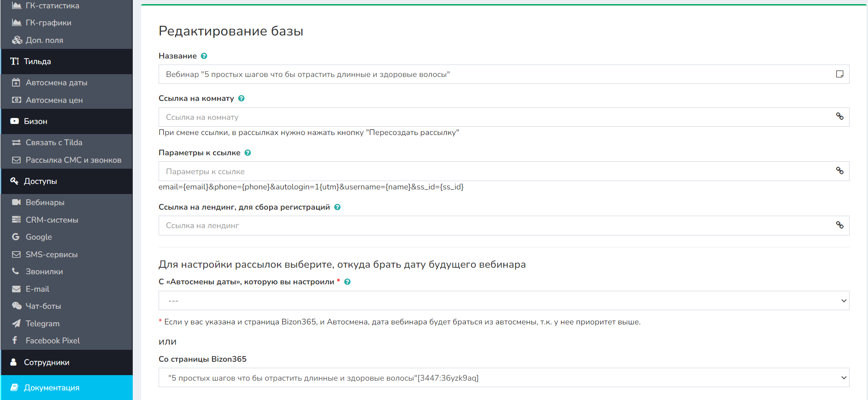Open the Автосмены даты dropdown

503,300
